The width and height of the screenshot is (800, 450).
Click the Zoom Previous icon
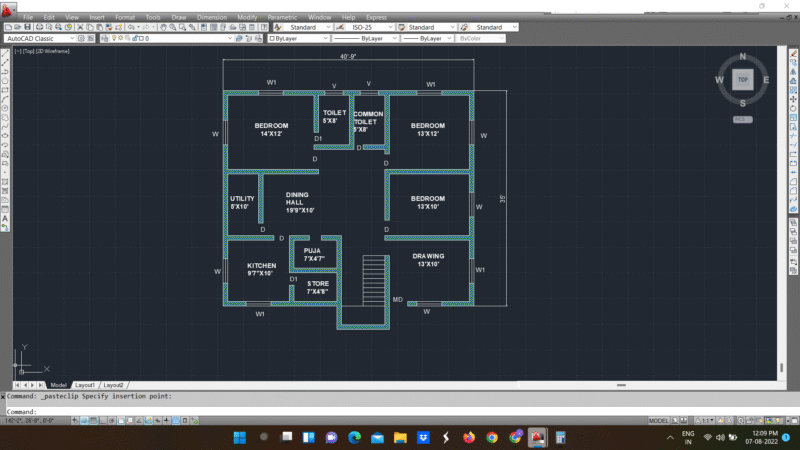(192, 27)
